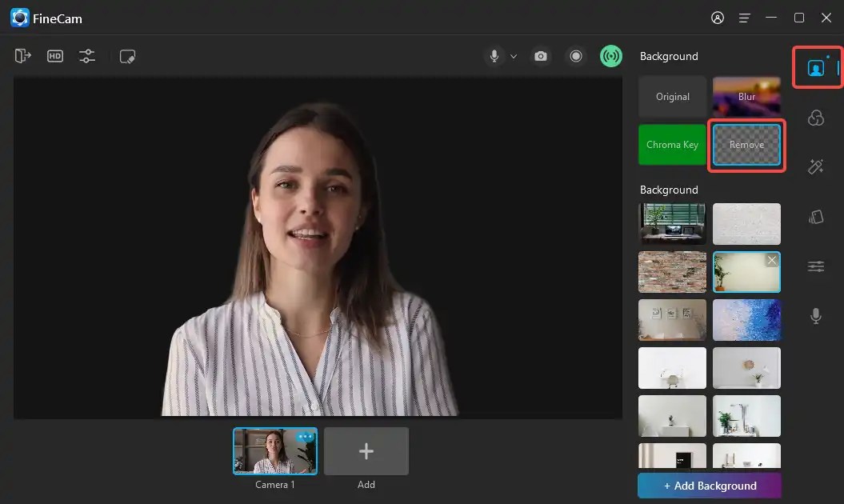Click the Add Background button

(709, 486)
